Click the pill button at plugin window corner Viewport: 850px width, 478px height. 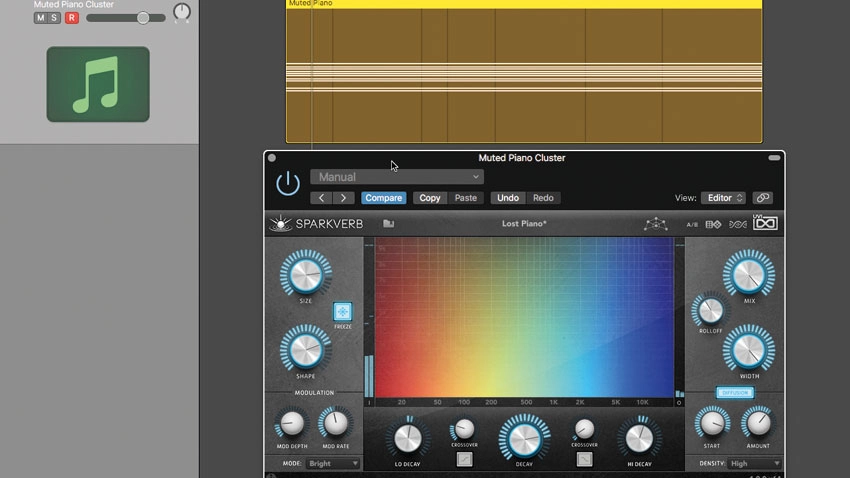774,158
